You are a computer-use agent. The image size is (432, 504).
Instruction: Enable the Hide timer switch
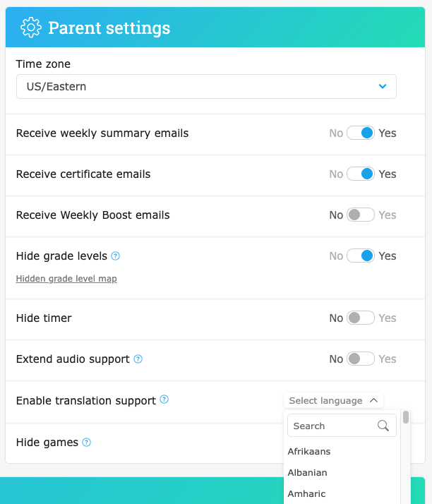[x=360, y=318]
